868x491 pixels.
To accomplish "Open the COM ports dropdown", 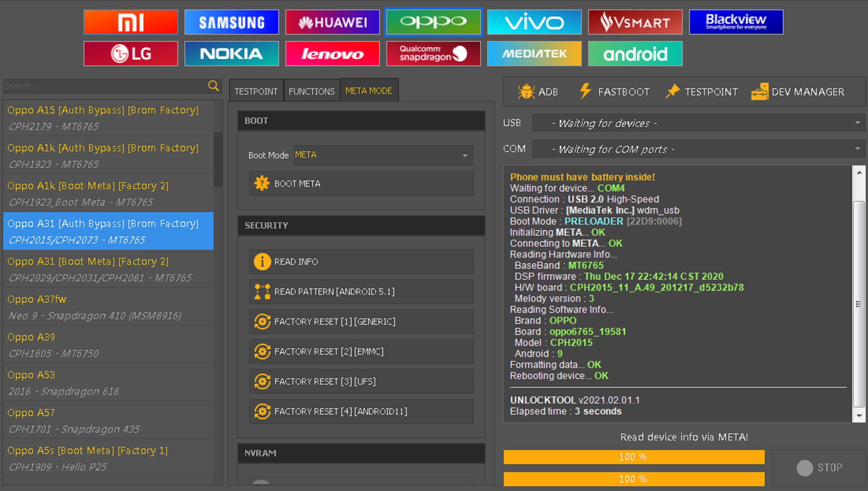I will [x=698, y=149].
